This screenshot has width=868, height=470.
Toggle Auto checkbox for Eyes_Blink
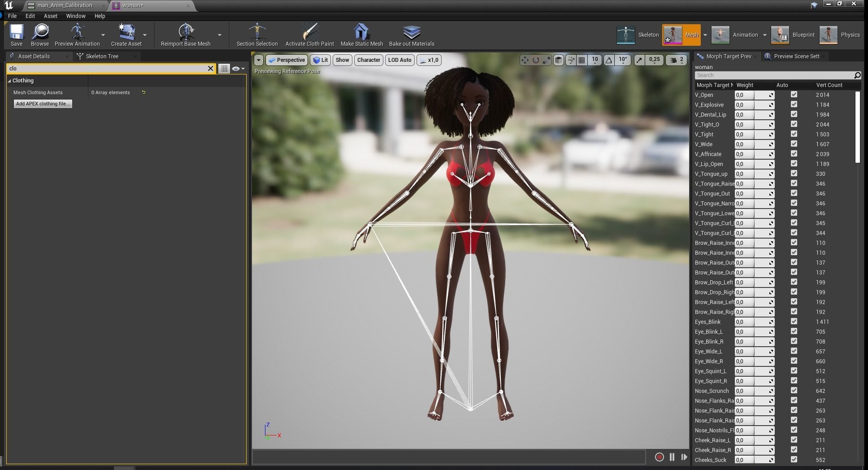pyautogui.click(x=794, y=322)
